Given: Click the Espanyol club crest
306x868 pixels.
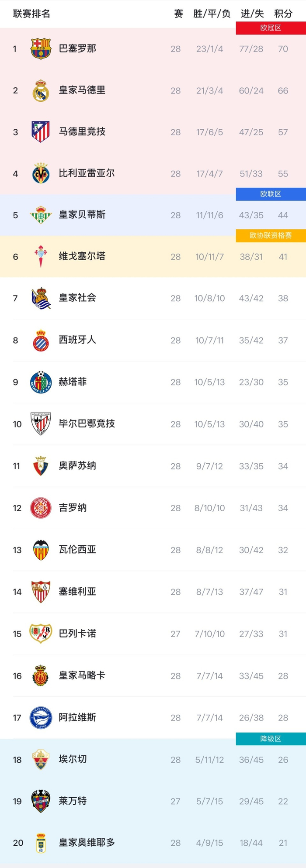Looking at the screenshot, I should (x=41, y=340).
